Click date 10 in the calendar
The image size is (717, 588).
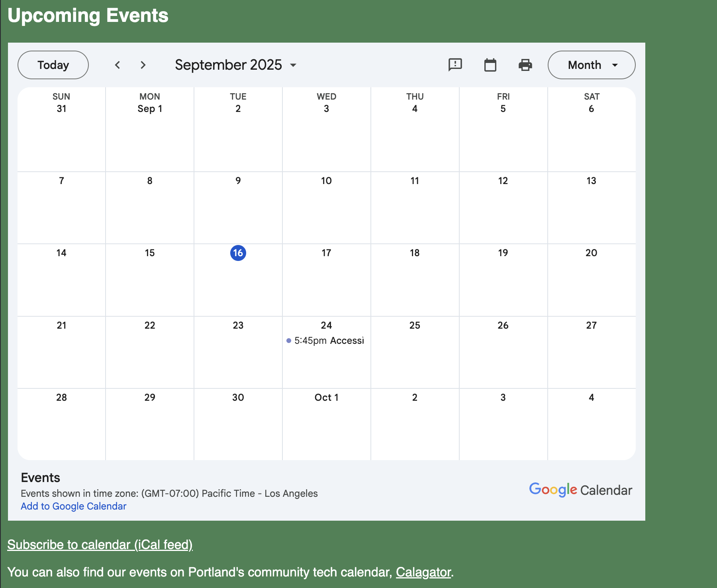click(326, 181)
